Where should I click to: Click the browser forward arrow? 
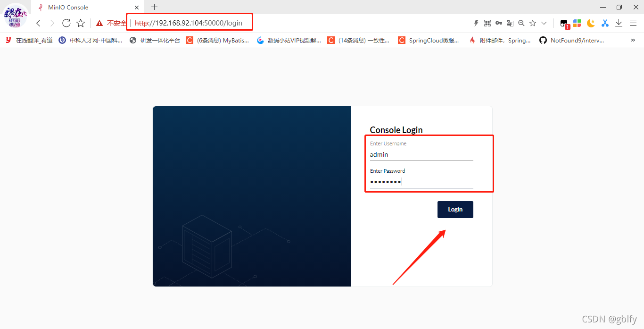(x=52, y=23)
